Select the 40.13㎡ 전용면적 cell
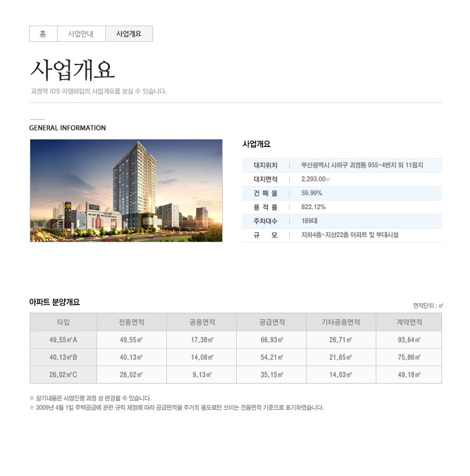Screen dimensions: 470x476 131,357
